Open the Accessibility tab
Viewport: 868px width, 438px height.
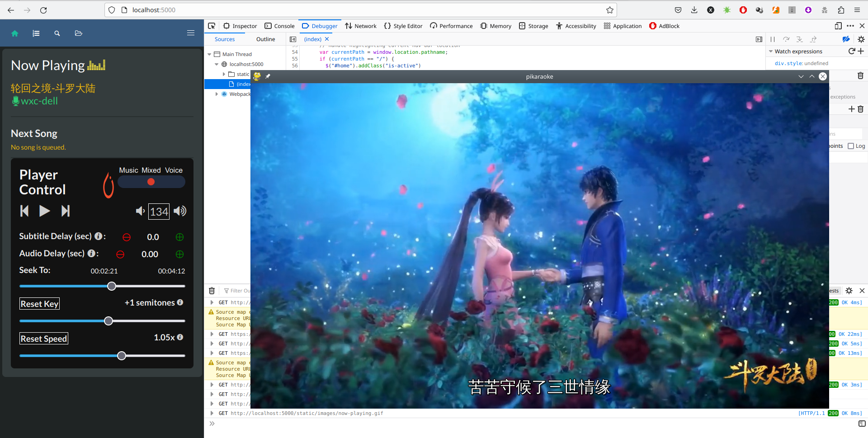click(576, 26)
